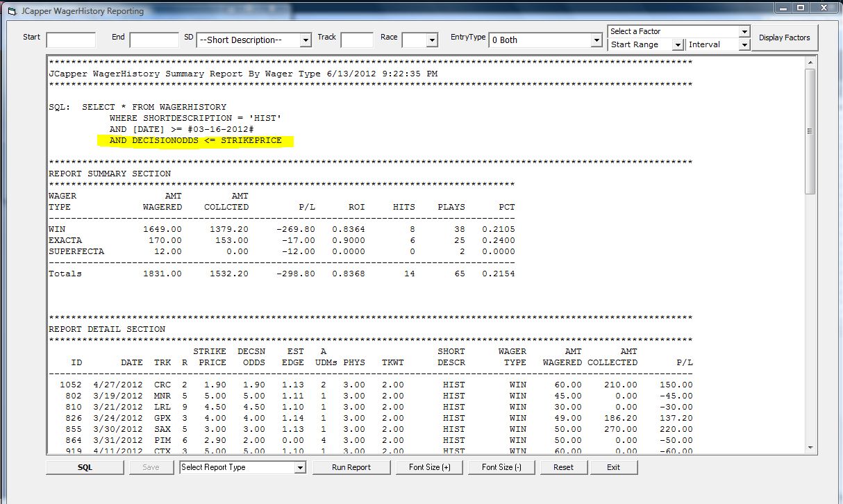Click the report scrollbar down arrow
This screenshot has height=504, width=843.
pyautogui.click(x=810, y=448)
